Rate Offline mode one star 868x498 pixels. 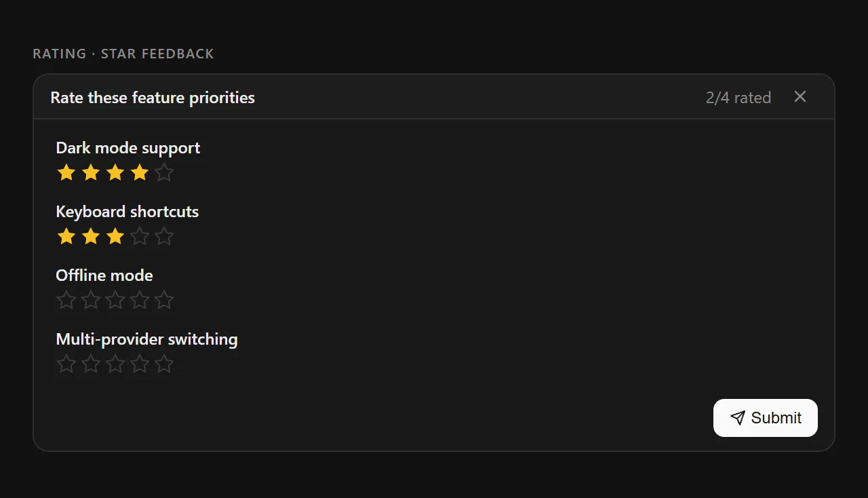(66, 301)
